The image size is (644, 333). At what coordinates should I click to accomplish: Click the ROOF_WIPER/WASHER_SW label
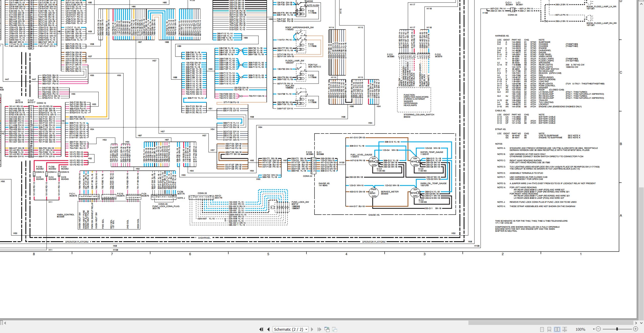[x=299, y=27]
